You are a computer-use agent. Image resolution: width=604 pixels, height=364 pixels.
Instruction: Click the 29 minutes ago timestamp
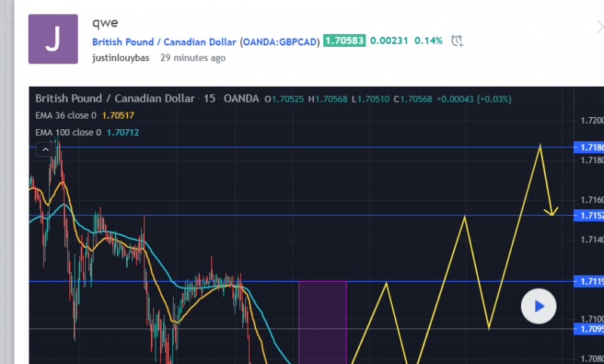(193, 57)
